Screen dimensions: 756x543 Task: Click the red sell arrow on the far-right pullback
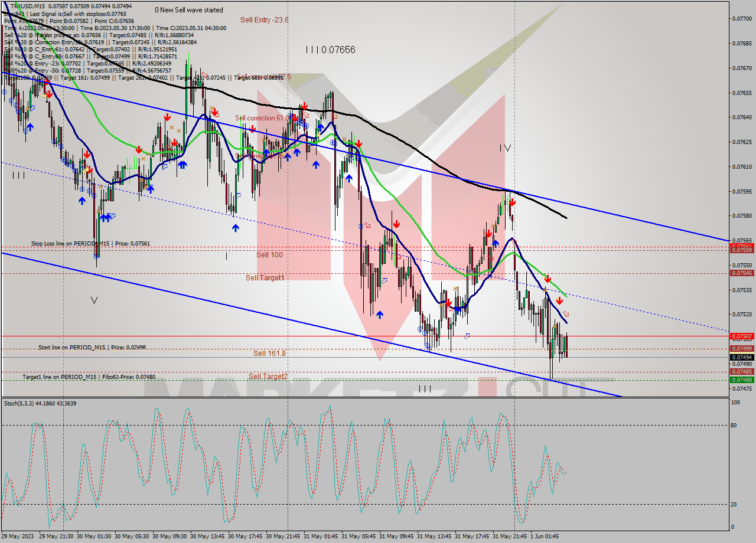pyautogui.click(x=559, y=300)
